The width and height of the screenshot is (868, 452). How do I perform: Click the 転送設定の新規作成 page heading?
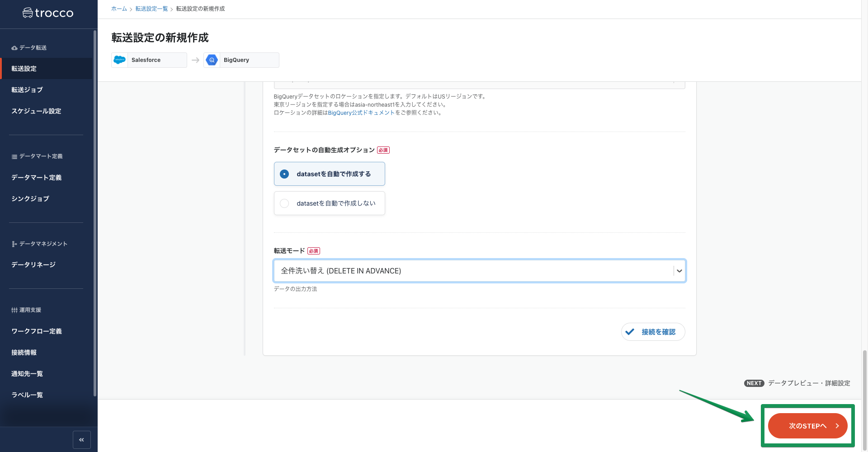(x=160, y=38)
